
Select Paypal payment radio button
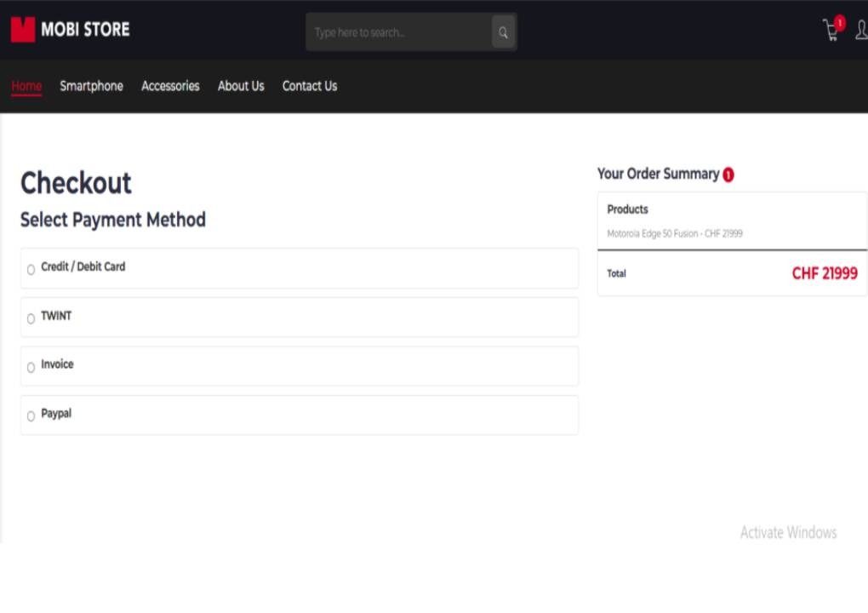(x=31, y=415)
